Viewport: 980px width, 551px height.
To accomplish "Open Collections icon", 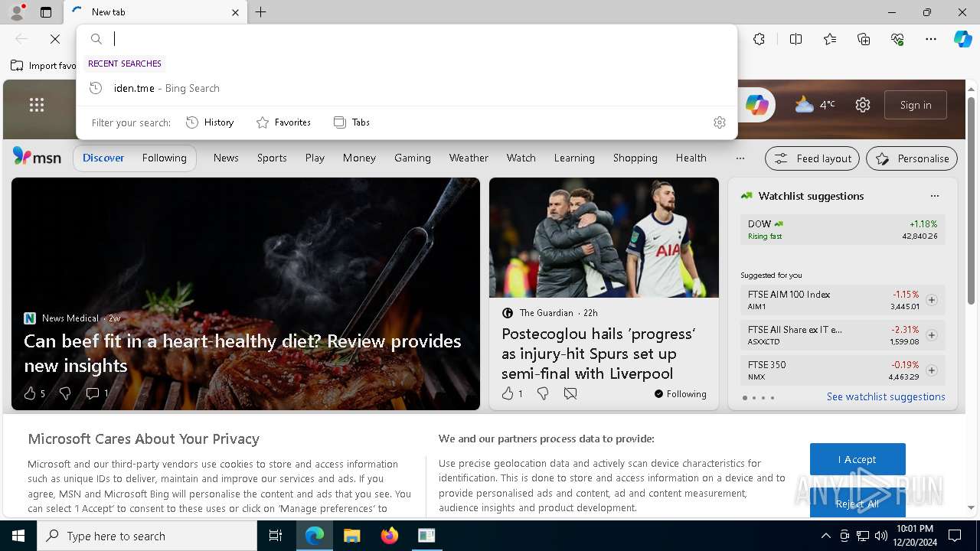I will [864, 39].
